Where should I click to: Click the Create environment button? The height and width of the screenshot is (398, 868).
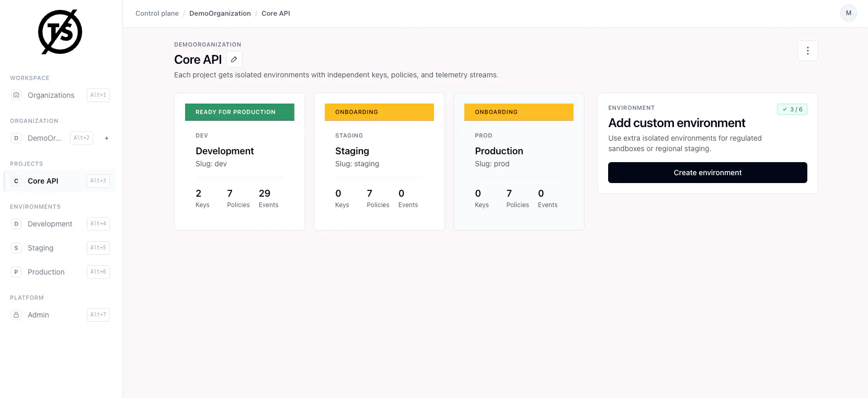click(707, 173)
